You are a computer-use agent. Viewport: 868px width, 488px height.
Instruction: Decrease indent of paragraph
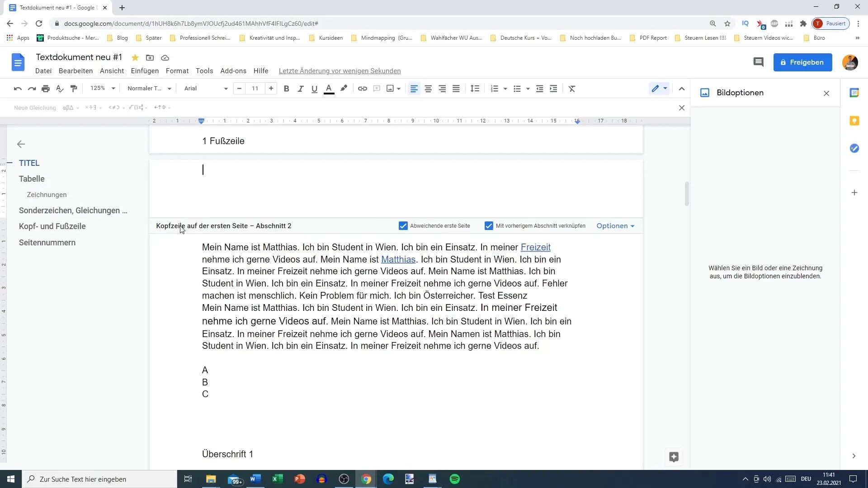click(539, 89)
